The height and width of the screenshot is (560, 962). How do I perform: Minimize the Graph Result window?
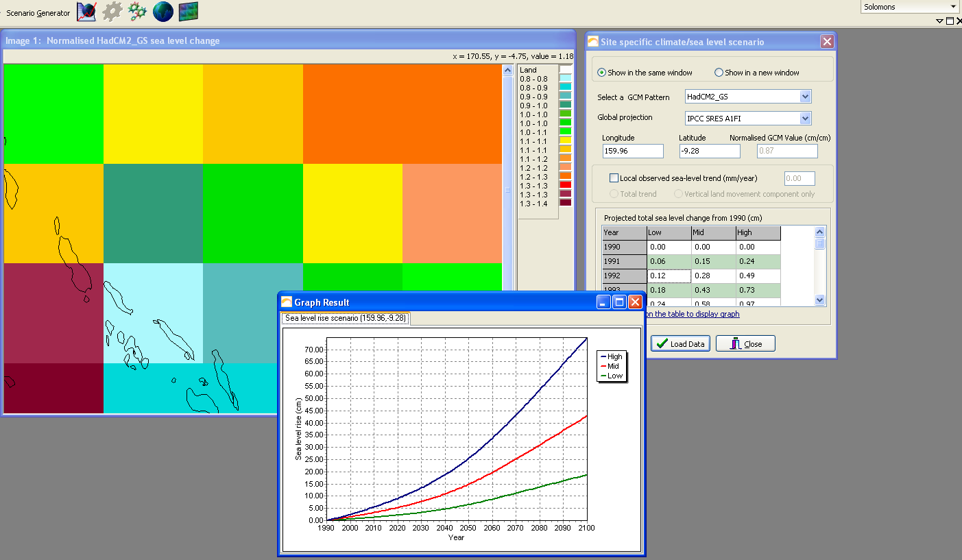[603, 302]
